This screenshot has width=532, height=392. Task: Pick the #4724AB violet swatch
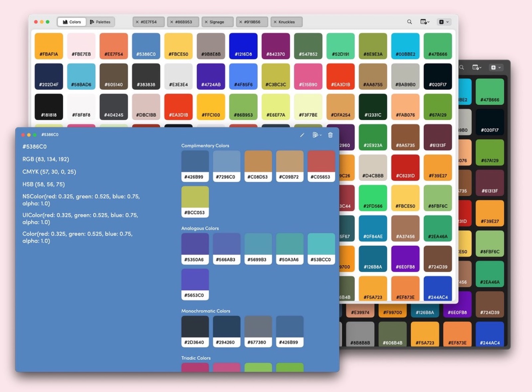point(211,76)
